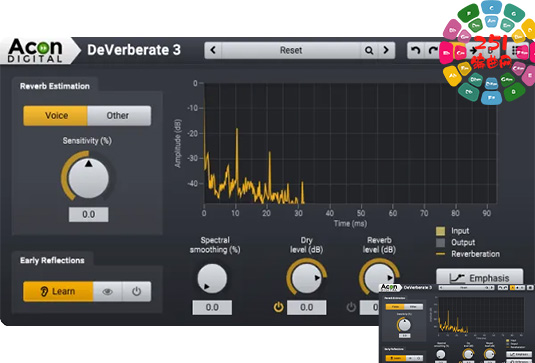Open the Reset preset name dropdown
Image resolution: width=535 pixels, height=363 pixels.
pyautogui.click(x=291, y=50)
